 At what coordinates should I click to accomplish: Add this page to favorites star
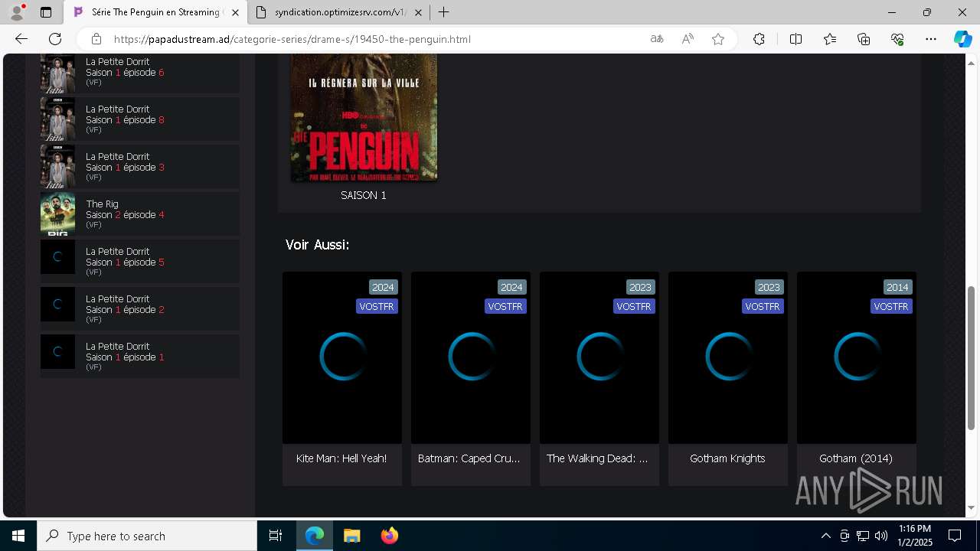[718, 39]
